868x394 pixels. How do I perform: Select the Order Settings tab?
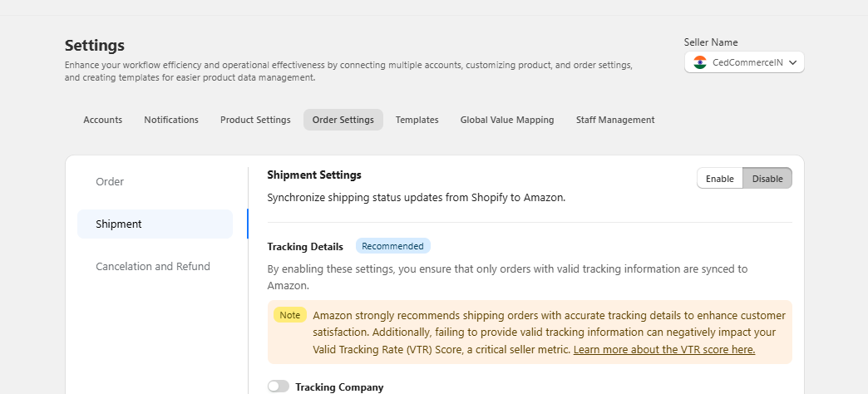[x=343, y=120]
